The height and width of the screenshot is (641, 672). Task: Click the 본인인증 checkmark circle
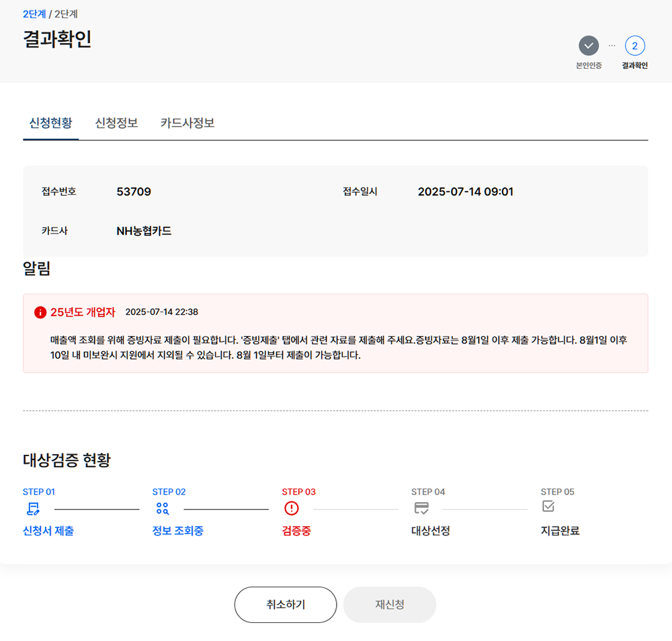589,44
